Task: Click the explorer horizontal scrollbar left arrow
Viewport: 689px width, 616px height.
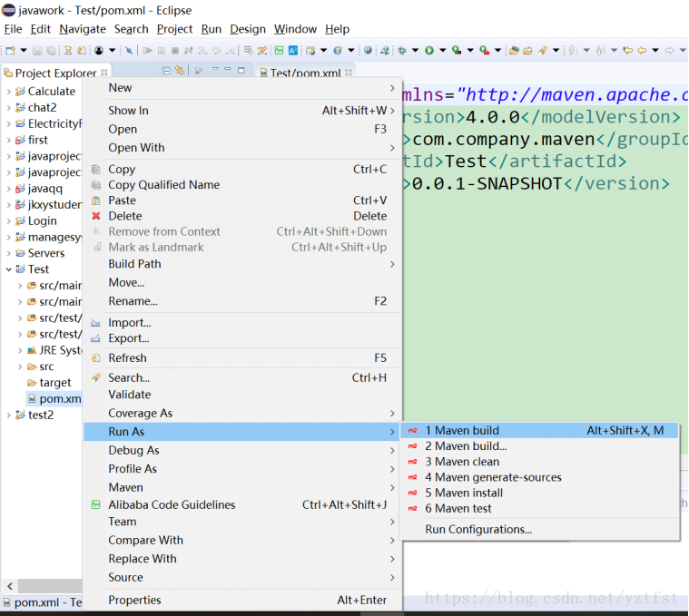Action: point(10,586)
